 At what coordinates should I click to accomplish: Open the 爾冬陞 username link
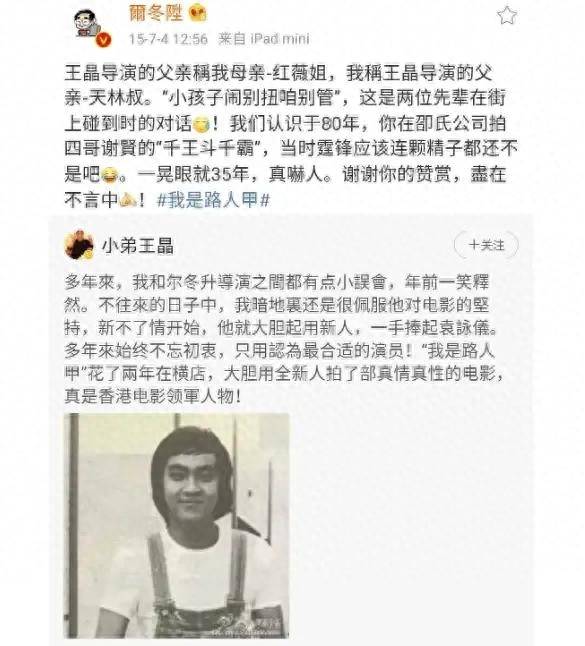click(x=156, y=13)
